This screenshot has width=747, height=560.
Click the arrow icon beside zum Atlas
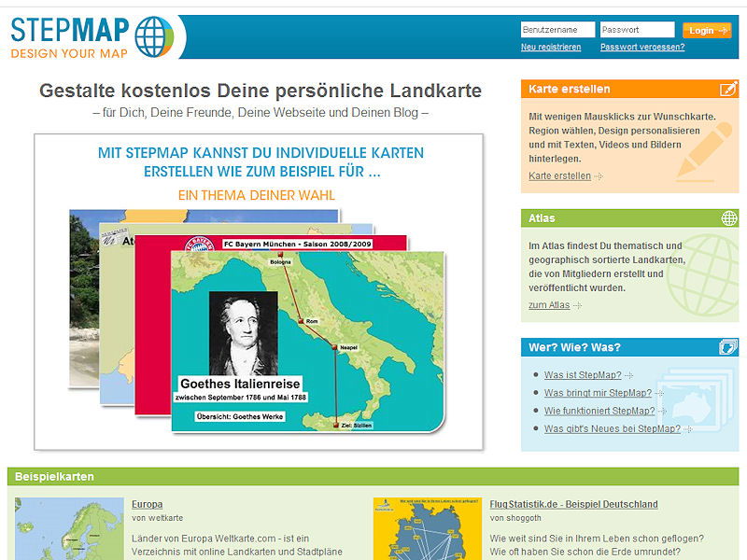[578, 305]
